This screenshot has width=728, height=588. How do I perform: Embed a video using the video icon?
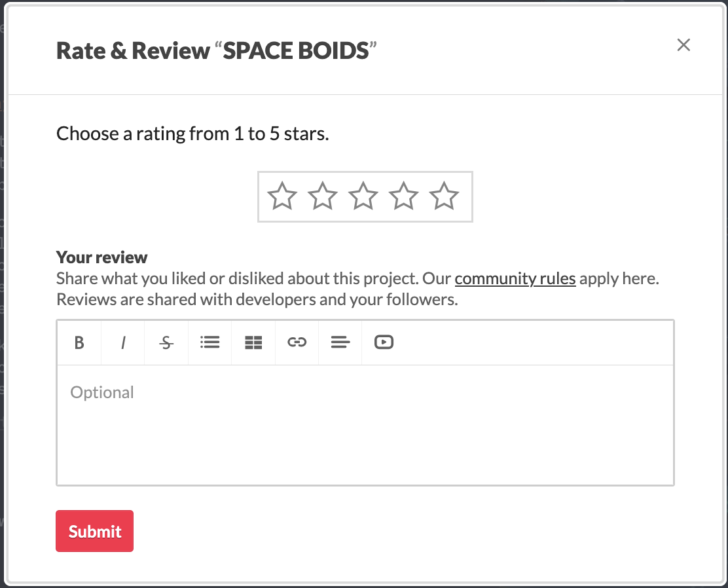384,342
